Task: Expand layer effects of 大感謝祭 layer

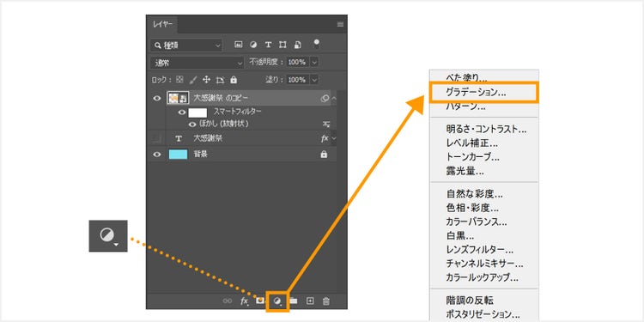Action: [333, 138]
